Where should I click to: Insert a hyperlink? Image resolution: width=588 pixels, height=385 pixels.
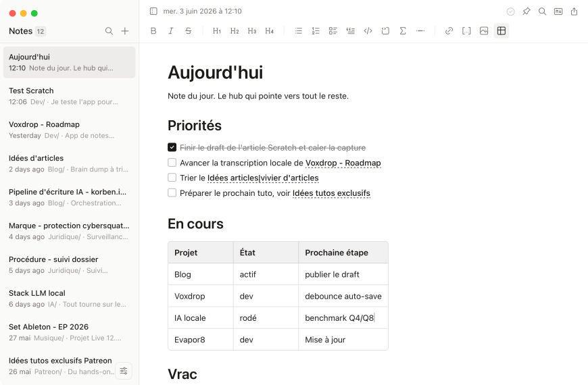click(x=449, y=31)
